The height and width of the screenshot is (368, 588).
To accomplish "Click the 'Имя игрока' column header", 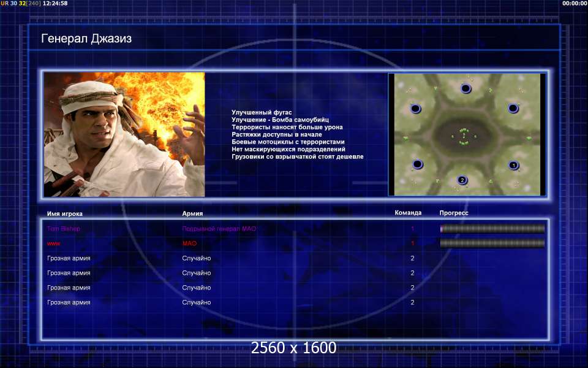I will tap(65, 213).
